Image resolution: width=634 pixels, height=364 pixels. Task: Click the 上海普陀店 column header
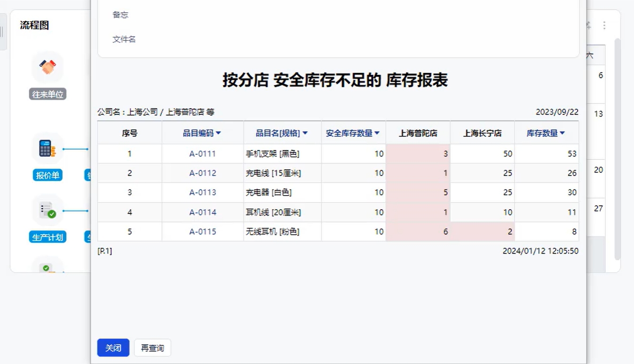418,133
